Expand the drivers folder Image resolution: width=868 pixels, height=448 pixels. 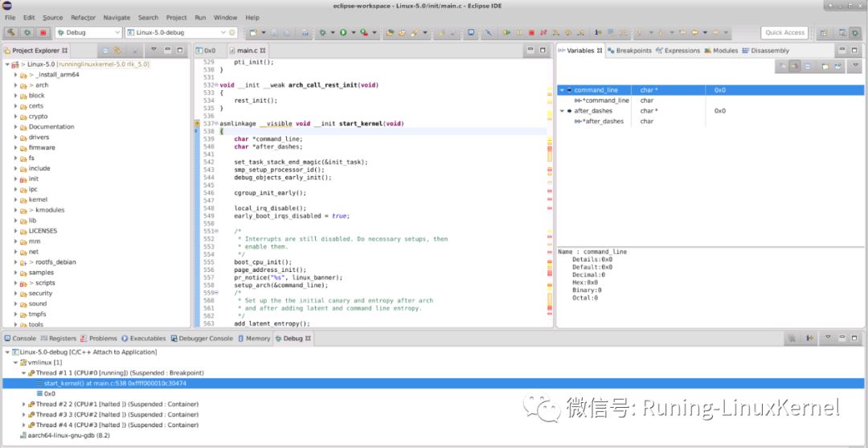coord(15,138)
